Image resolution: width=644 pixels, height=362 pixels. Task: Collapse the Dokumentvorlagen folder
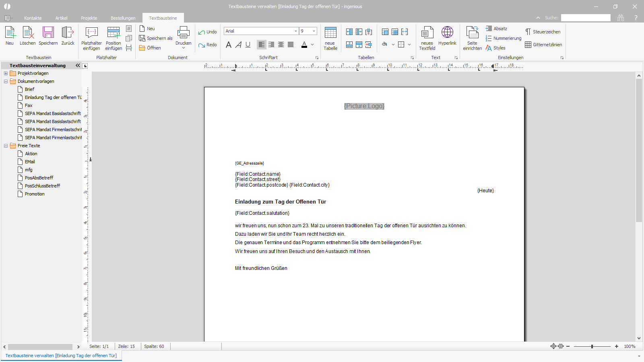(6, 81)
